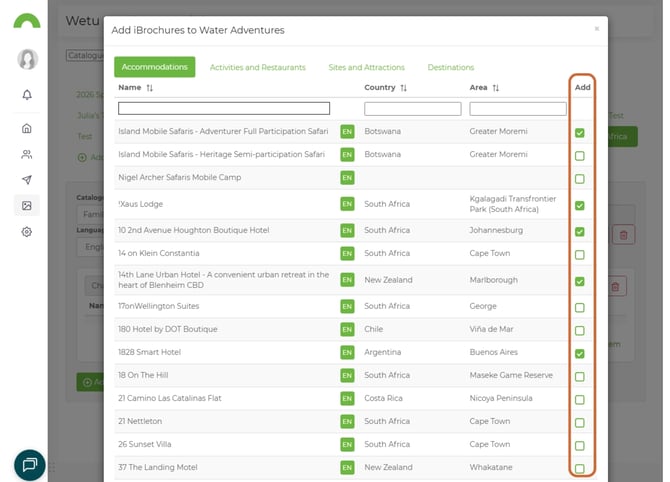Click the EN badge for 26 Sunset Villa

pyautogui.click(x=347, y=444)
